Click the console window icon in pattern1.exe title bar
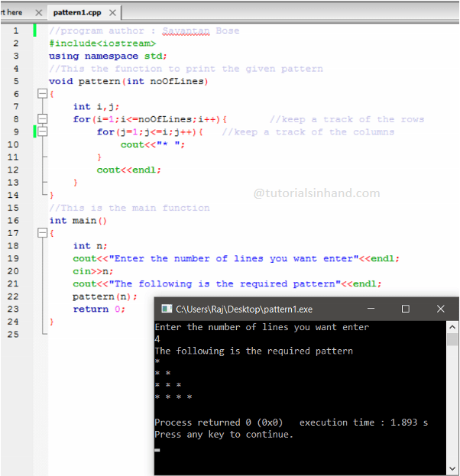Image resolution: width=460 pixels, height=476 pixels. click(167, 309)
